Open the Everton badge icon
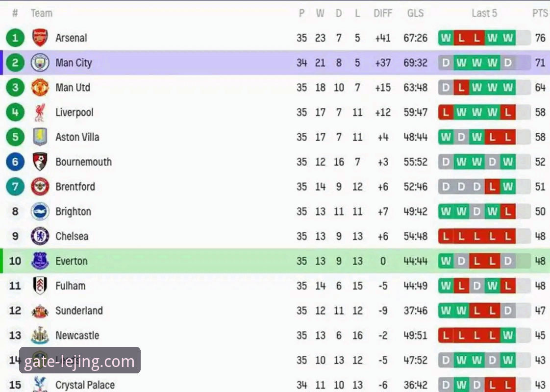 click(x=40, y=261)
